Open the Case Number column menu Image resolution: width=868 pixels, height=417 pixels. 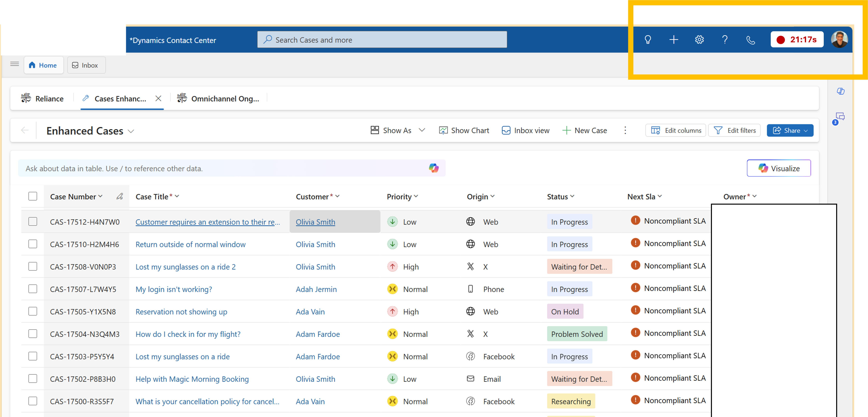tap(100, 196)
